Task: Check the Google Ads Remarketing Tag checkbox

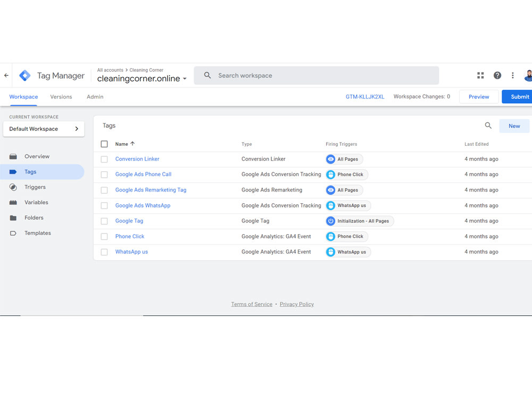Action: [x=104, y=190]
